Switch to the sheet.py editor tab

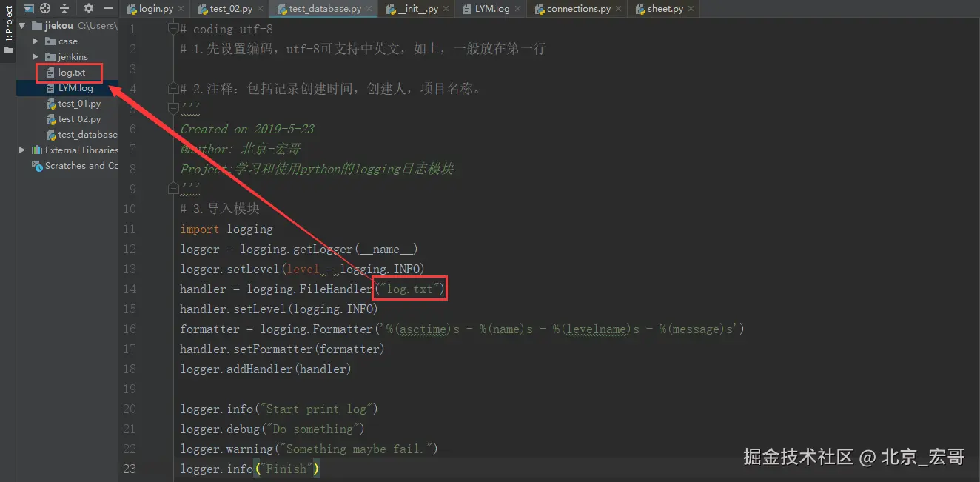pyautogui.click(x=665, y=9)
